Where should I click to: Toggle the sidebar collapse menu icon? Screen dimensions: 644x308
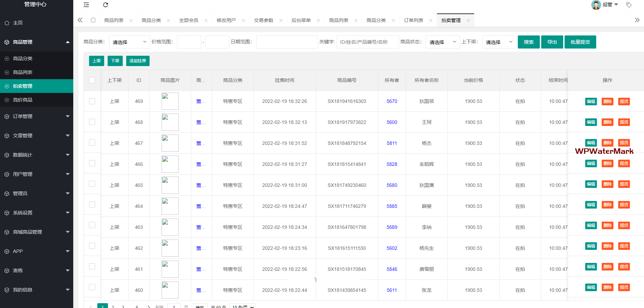pyautogui.click(x=86, y=5)
